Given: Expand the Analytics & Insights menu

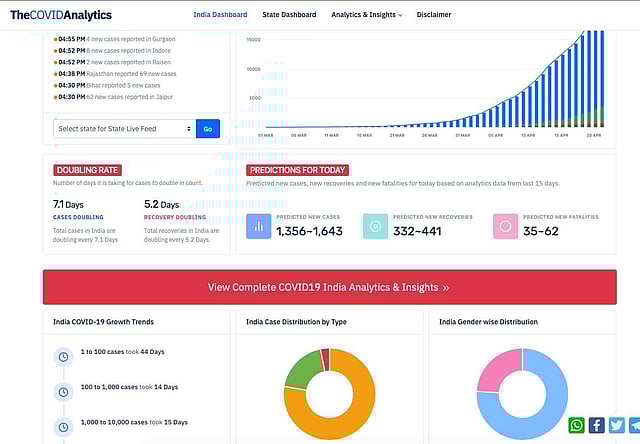Looking at the screenshot, I should pos(366,15).
